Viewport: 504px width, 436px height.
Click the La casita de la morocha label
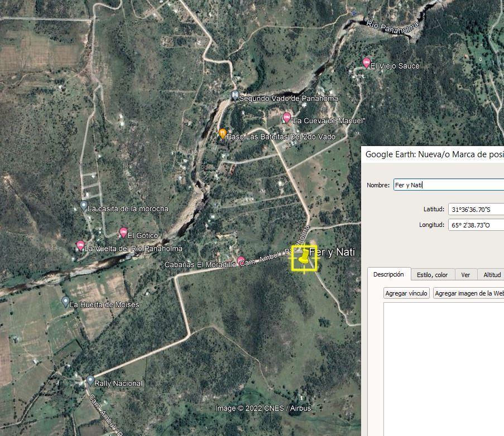pos(128,209)
